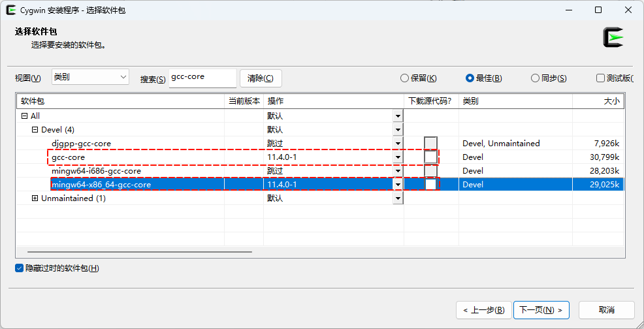644x329 pixels.
Task: Sort by the 软件包 column header
Action: (120, 101)
